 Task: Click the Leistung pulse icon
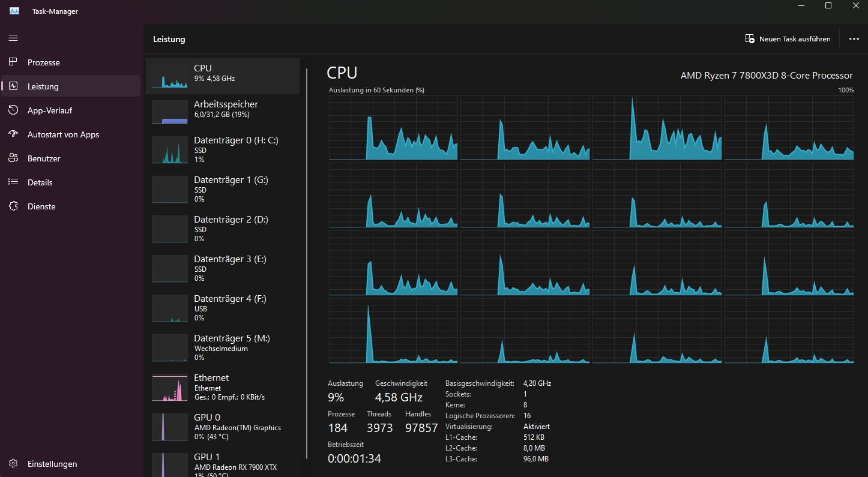13,86
